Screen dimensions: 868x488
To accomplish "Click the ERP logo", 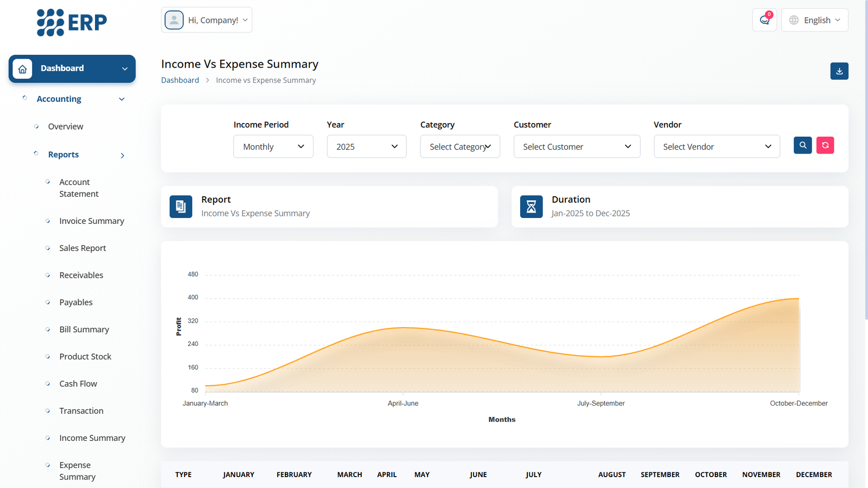I will coord(72,23).
